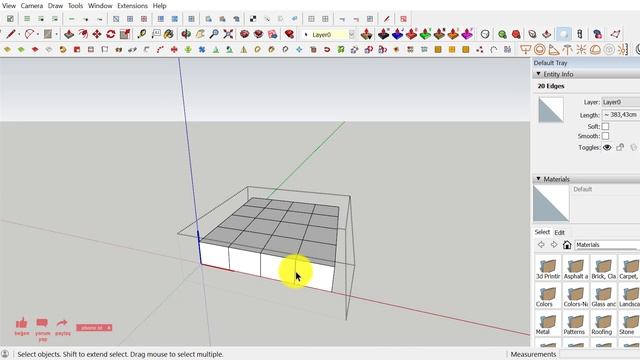
Task: Click the orange dome outline tool
Action: (595, 50)
